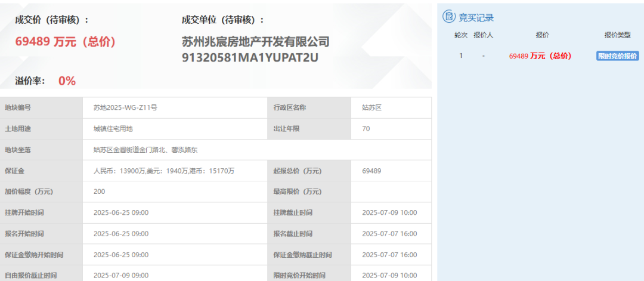Click the 挂牌开始时间 value 2025-06-25 09:00
Screen dimensions: 644x281
click(x=121, y=213)
